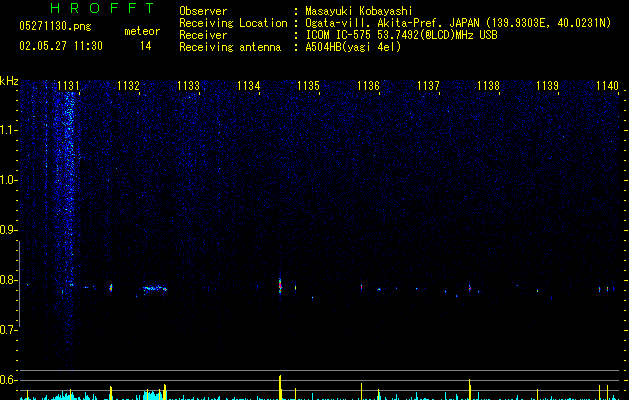
Task: Click the bright meteor echo after 1134
Action: (x=280, y=286)
